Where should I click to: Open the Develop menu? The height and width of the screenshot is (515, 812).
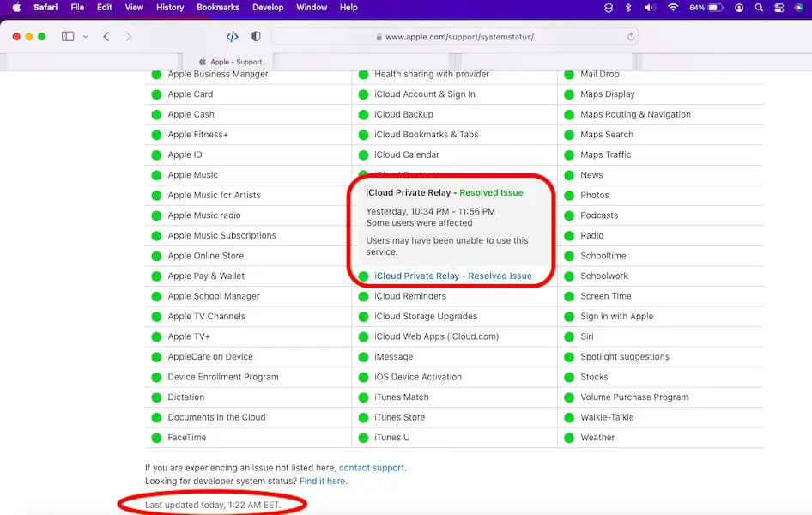tap(268, 7)
